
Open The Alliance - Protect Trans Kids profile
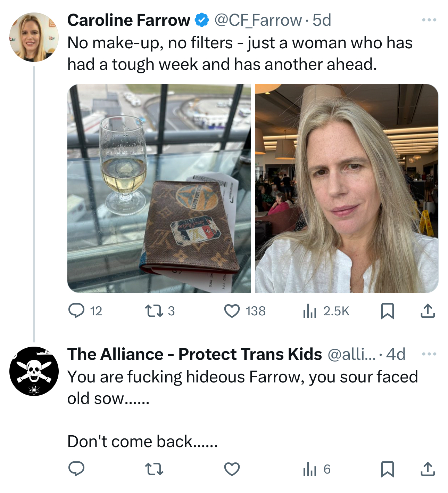[194, 354]
